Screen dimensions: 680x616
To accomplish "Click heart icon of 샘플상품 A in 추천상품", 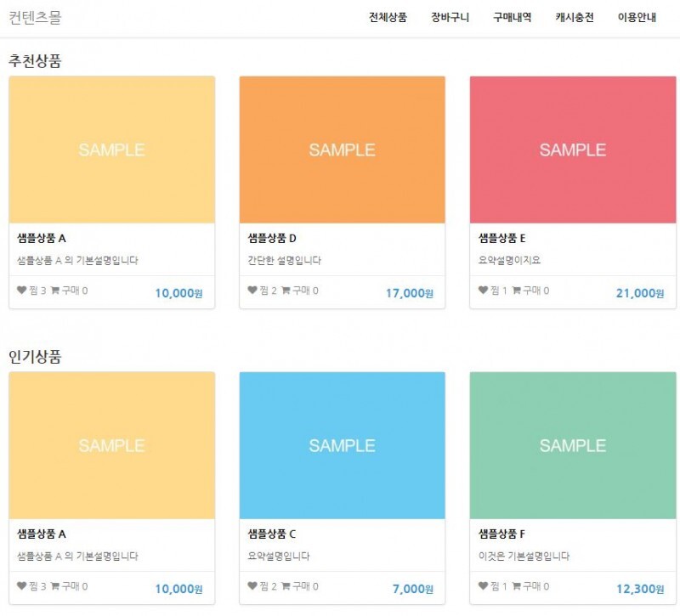I will point(22,290).
